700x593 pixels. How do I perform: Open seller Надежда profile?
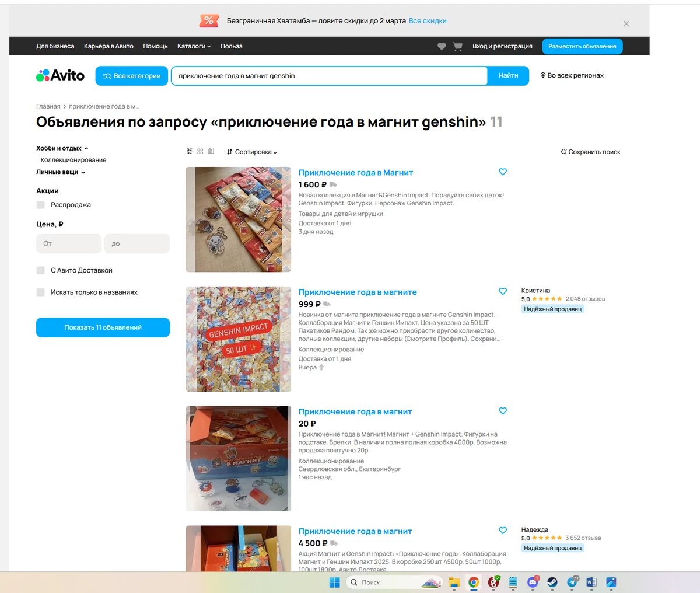coord(535,530)
